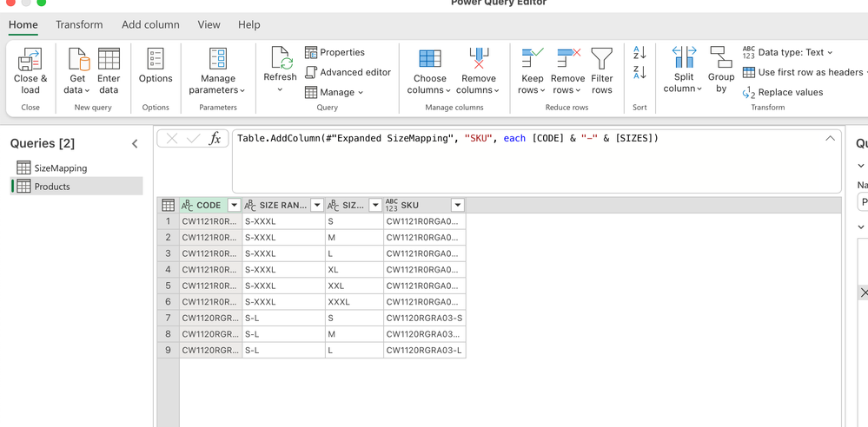Image resolution: width=868 pixels, height=427 pixels.
Task: Switch to the Home tab
Action: (23, 24)
